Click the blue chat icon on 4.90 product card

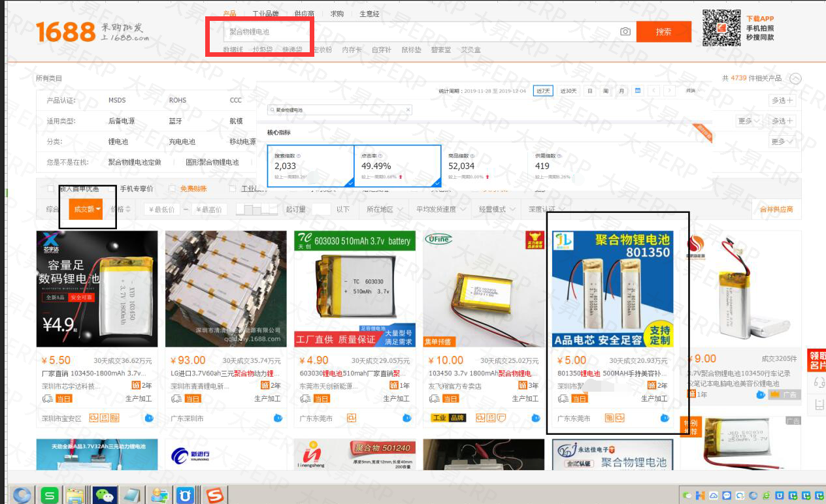406,418
